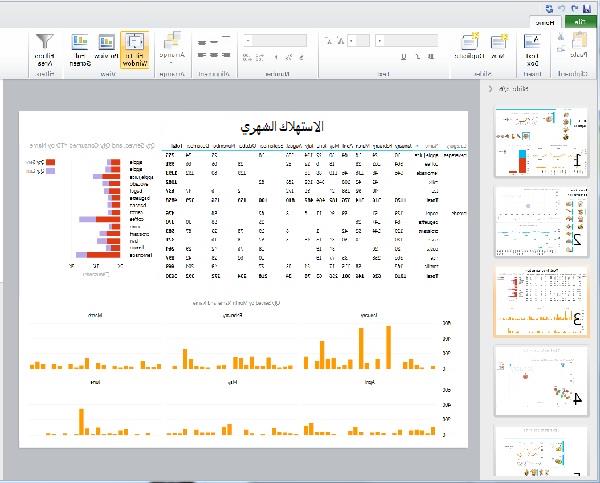
Task: Click the Category column header
Action: point(456,146)
